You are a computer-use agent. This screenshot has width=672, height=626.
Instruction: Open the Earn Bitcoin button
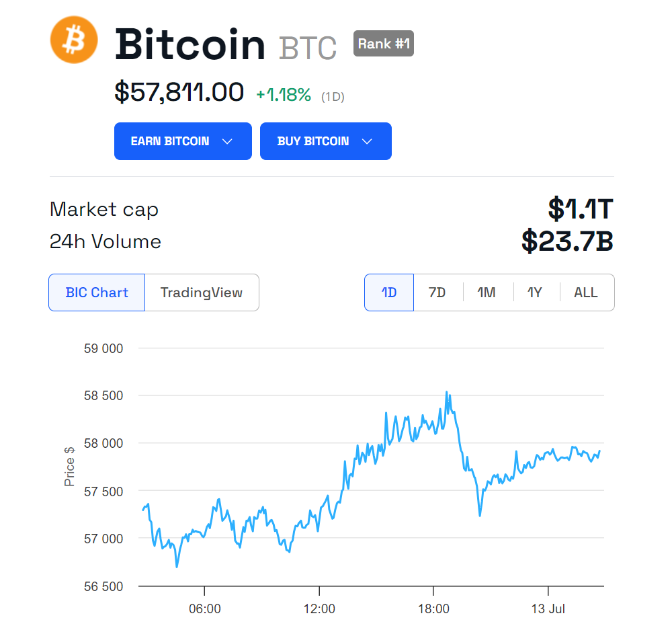coord(183,141)
